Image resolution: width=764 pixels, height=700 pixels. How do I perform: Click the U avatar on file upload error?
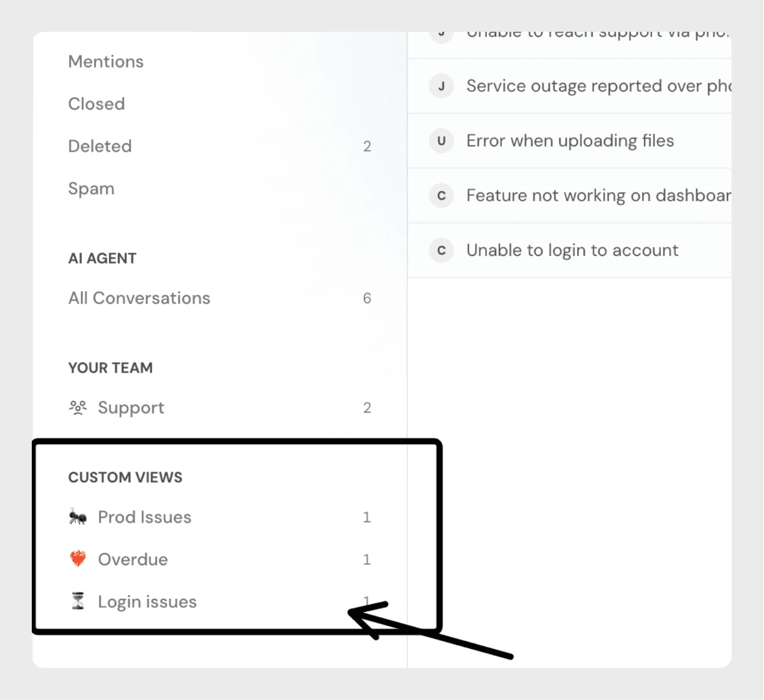(x=442, y=141)
